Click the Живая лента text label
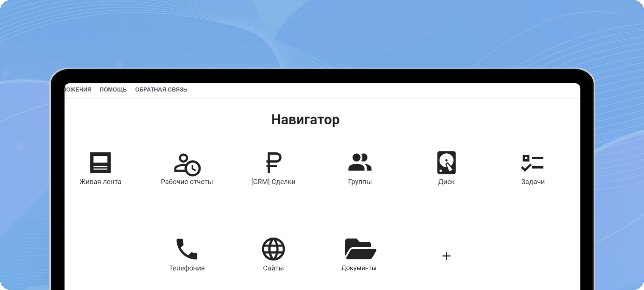Screen dimensions: 644x290 (100, 182)
